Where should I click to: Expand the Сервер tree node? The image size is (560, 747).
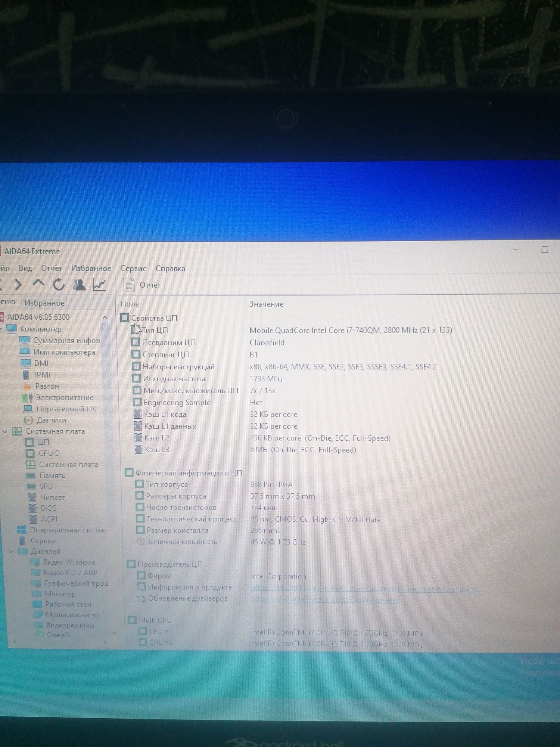tap(10, 541)
